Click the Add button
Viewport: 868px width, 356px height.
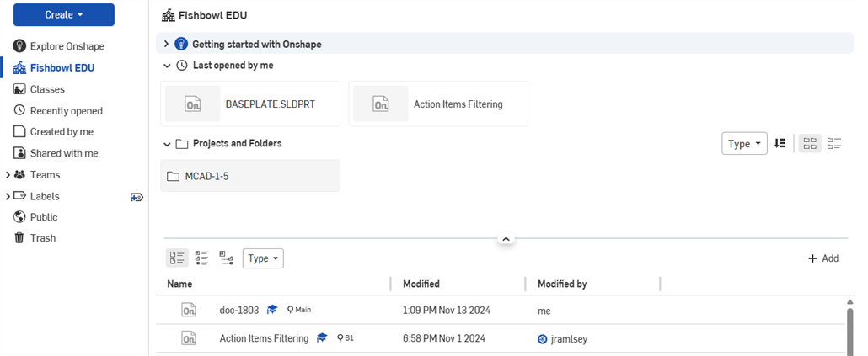pos(823,258)
